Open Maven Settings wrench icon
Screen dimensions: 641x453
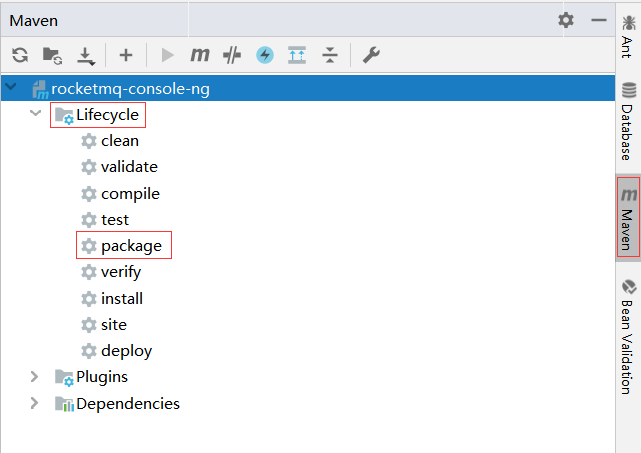(x=371, y=55)
